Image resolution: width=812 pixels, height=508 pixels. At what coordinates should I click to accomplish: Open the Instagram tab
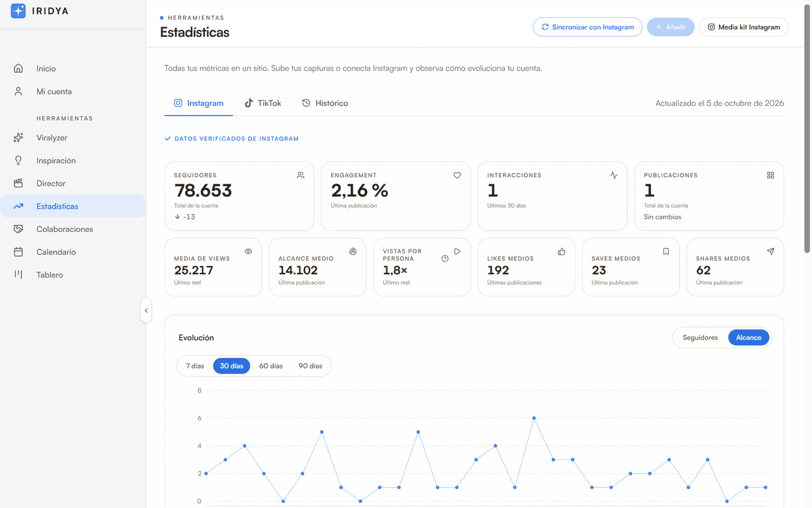point(199,103)
